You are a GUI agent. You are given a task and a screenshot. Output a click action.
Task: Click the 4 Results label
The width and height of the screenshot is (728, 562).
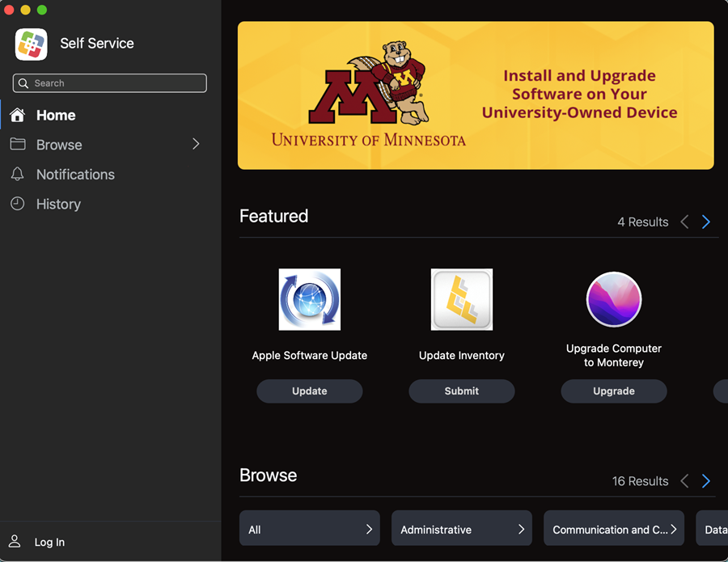point(643,222)
